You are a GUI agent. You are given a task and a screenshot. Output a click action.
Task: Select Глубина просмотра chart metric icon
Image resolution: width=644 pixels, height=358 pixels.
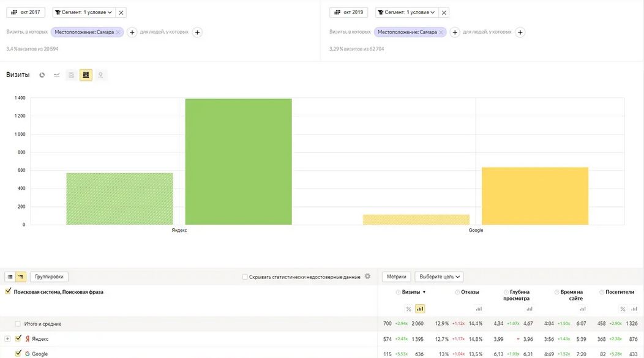530,308
